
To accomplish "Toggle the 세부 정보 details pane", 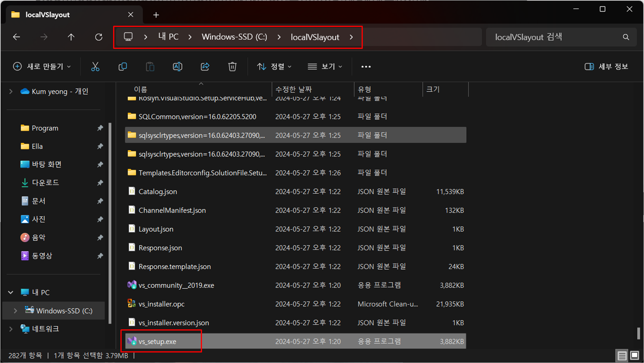I will pyautogui.click(x=606, y=67).
